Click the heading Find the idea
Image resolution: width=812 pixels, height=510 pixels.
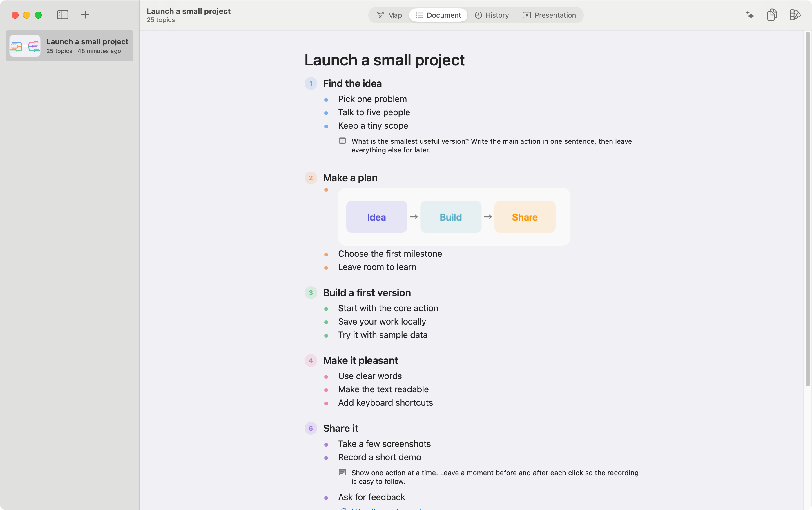(352, 83)
